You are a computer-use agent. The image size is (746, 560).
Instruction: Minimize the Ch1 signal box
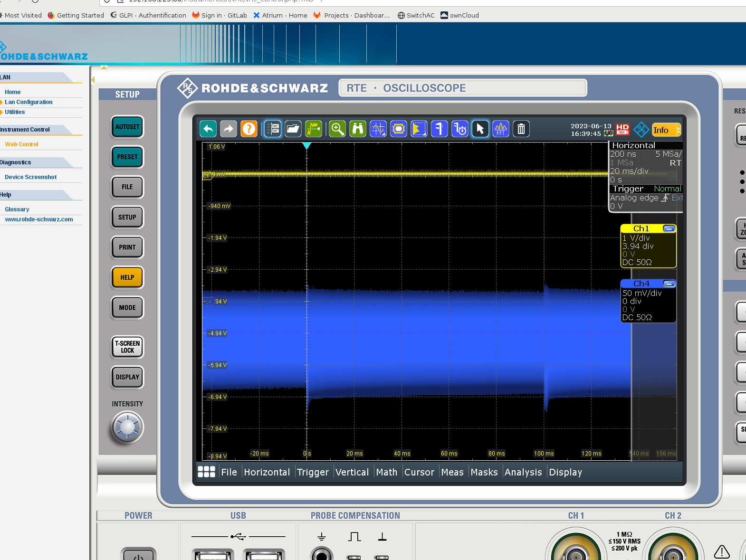(x=669, y=228)
